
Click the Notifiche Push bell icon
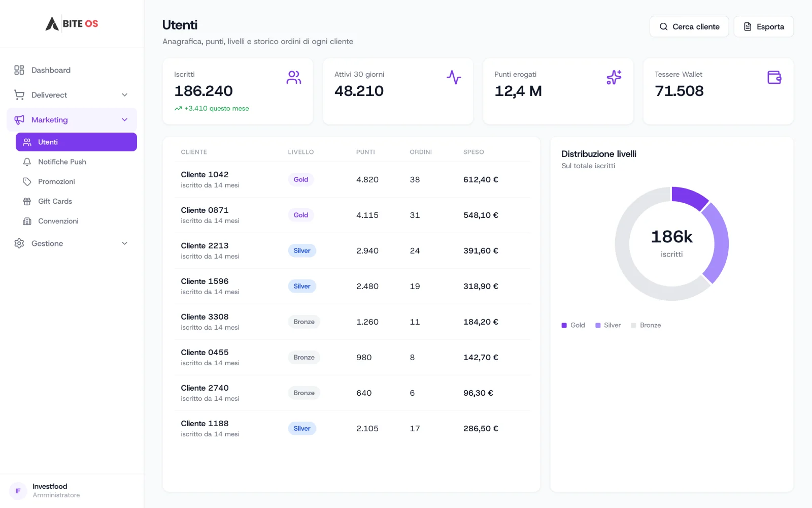point(27,162)
